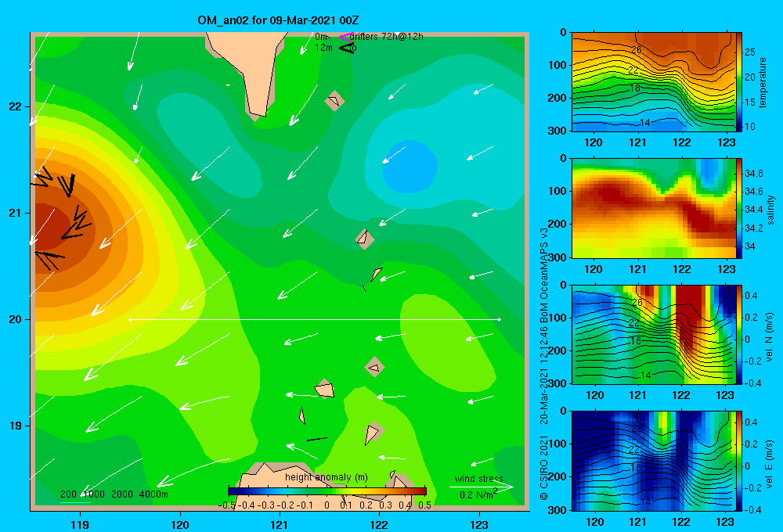Click the black 12m drifter arrow legend icon

coord(346,48)
